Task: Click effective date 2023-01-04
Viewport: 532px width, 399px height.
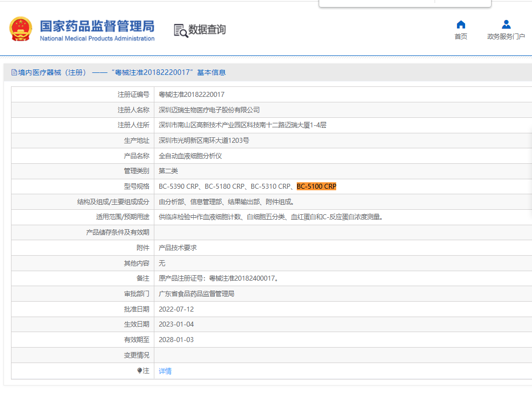Action: click(176, 324)
